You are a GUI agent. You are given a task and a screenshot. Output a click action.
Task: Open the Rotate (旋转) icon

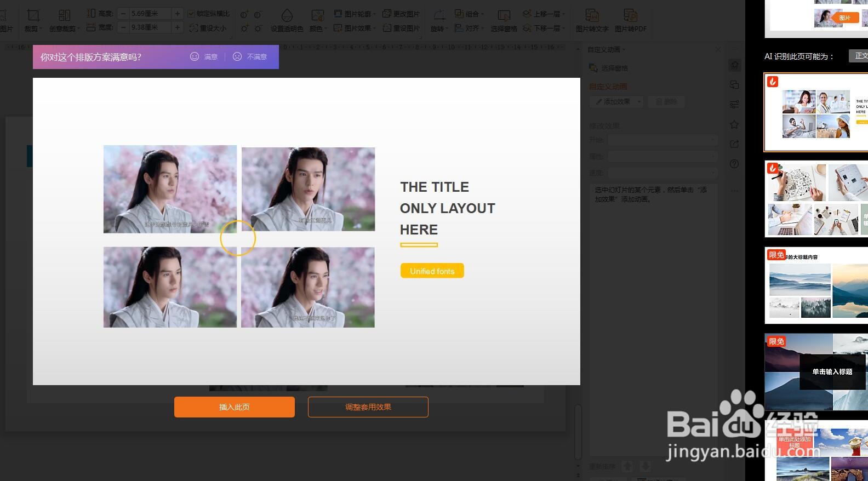tap(439, 15)
